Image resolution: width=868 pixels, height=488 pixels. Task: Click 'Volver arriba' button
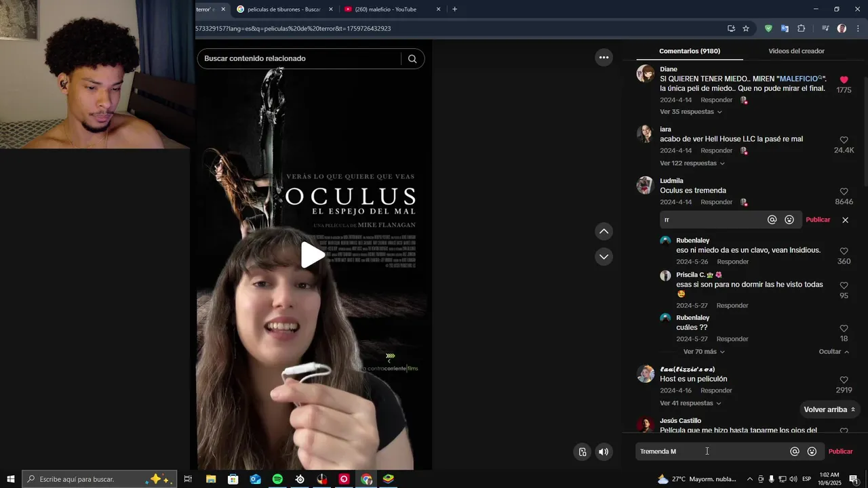[829, 409]
